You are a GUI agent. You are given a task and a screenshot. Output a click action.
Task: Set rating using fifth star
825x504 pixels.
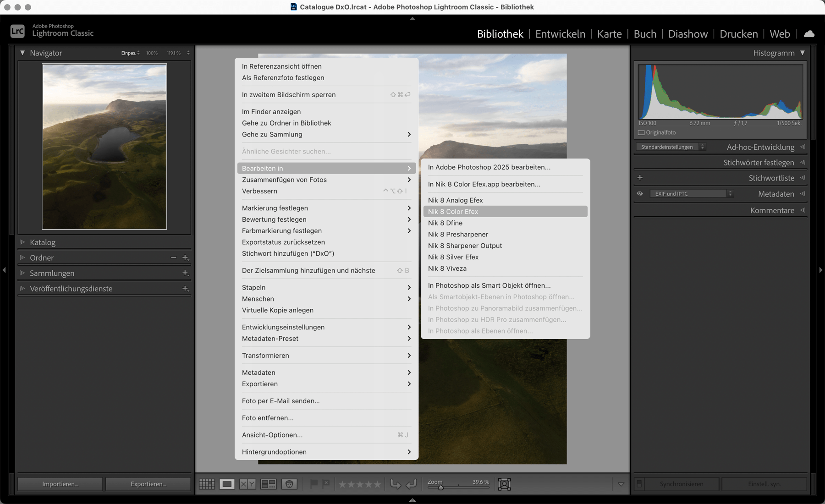377,484
